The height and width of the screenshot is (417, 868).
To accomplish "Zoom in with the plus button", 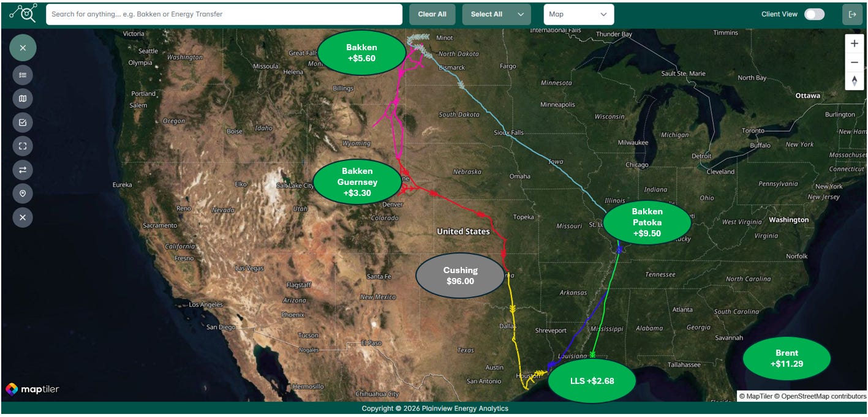I will point(854,43).
